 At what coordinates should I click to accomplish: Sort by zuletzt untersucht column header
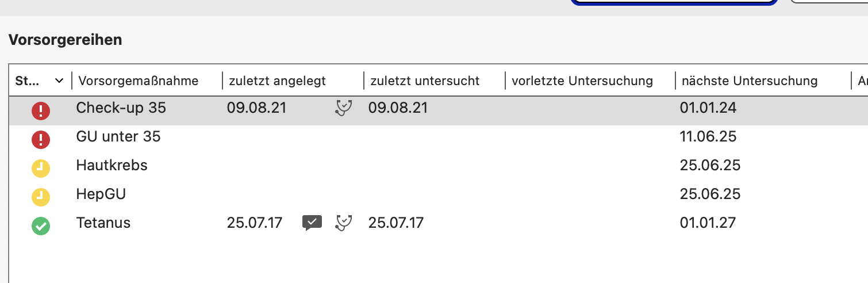(425, 81)
